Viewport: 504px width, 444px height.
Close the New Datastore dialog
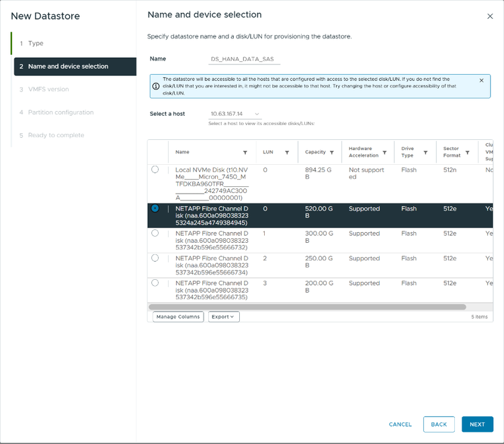(490, 16)
